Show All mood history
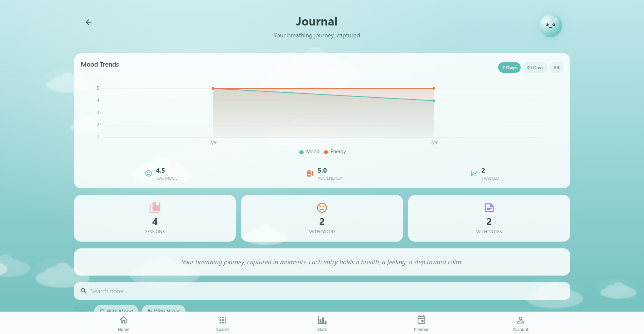 [x=556, y=67]
